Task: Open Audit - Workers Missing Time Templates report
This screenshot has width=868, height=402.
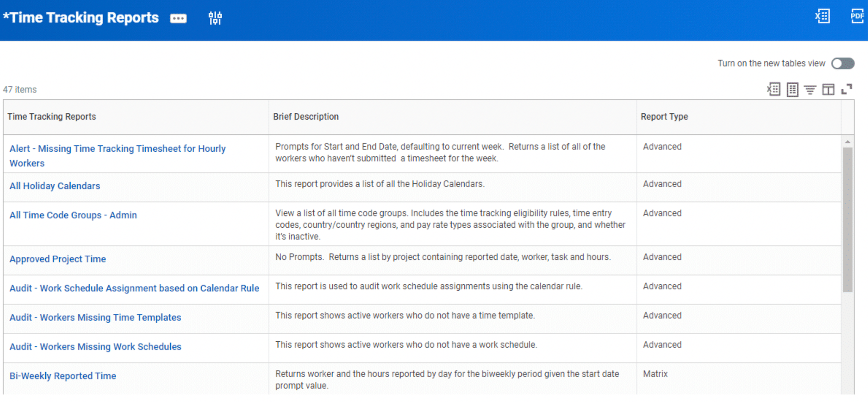Action: (x=95, y=317)
